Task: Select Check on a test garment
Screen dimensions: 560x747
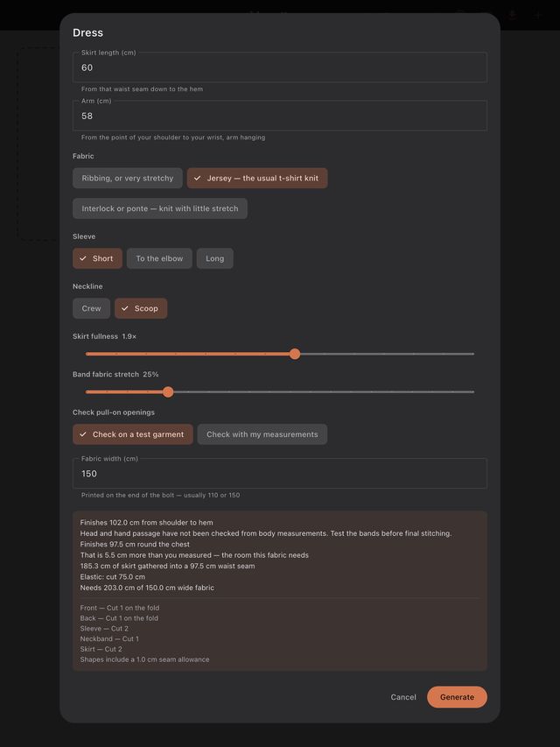Action: pyautogui.click(x=133, y=434)
